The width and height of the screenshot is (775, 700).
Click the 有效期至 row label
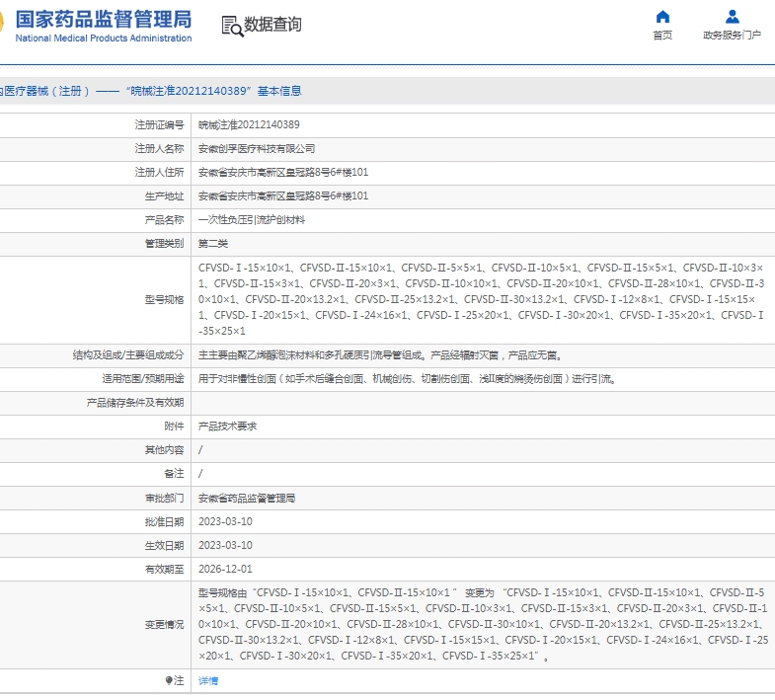164,569
